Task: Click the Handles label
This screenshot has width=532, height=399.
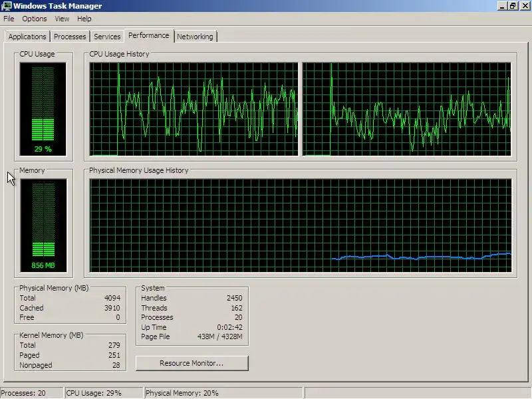Action: pos(154,298)
